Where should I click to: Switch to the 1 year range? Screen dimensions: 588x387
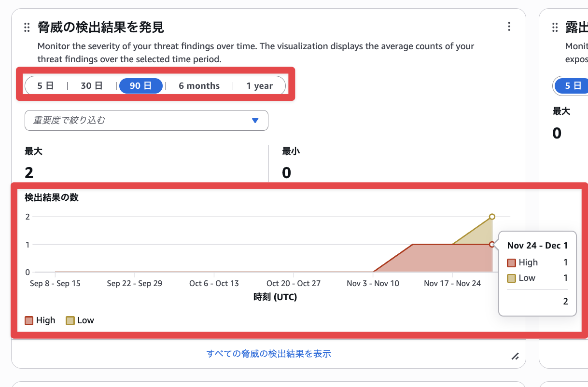point(259,86)
